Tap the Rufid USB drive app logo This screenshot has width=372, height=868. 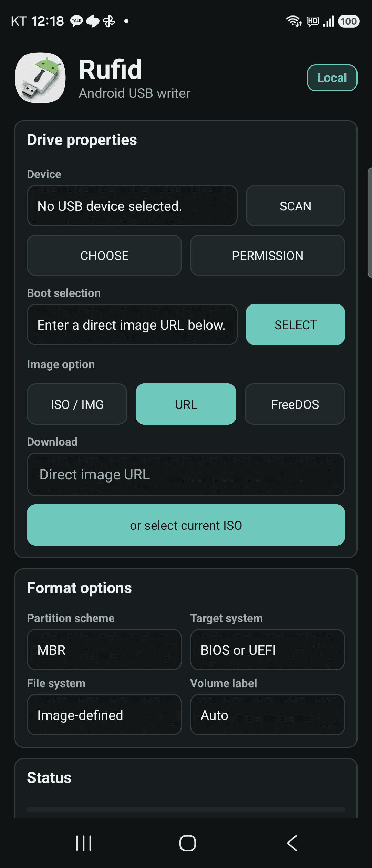(x=40, y=78)
